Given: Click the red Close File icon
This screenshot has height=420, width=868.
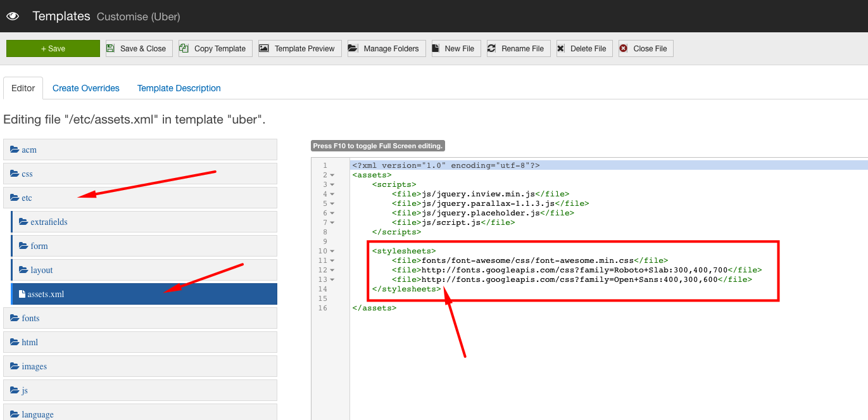Looking at the screenshot, I should coord(624,49).
